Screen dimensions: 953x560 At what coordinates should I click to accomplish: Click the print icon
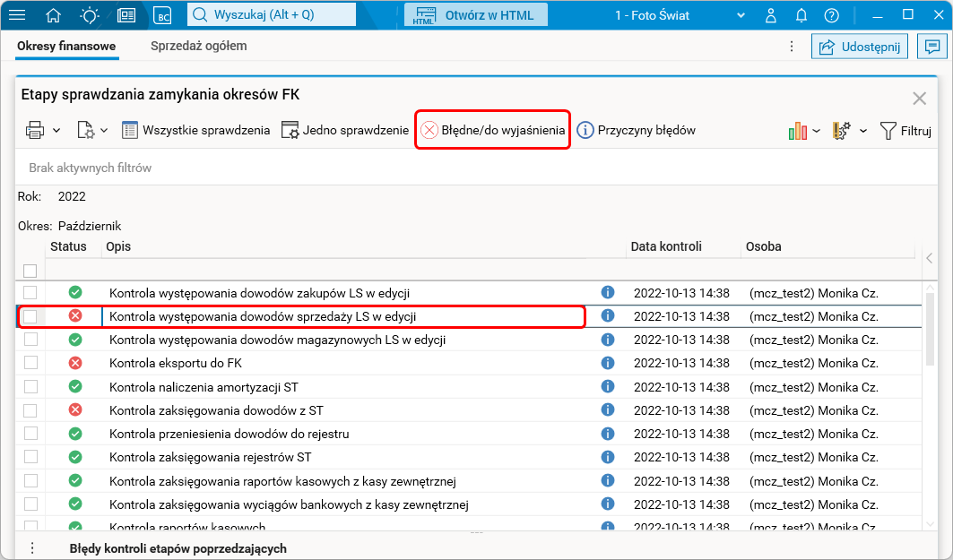(x=35, y=130)
